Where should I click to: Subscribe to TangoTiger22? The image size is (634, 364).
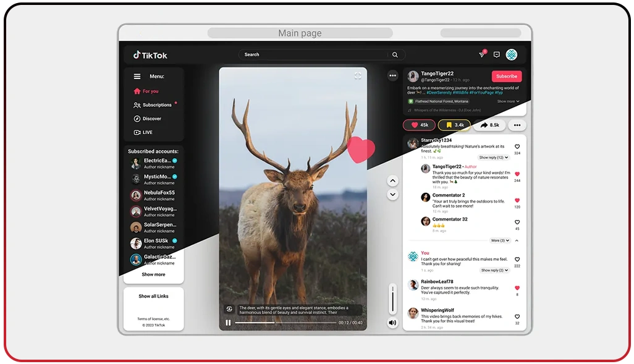click(506, 76)
